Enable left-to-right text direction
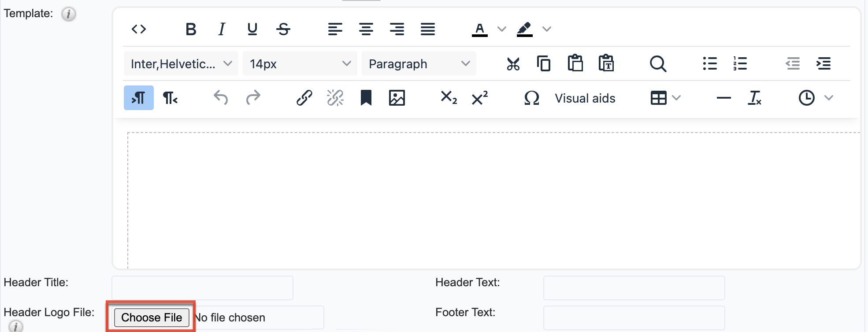This screenshot has width=868, height=332. point(139,98)
